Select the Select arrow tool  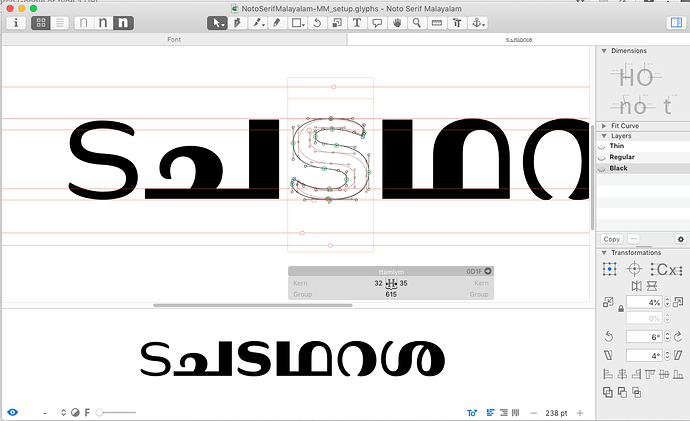click(217, 23)
